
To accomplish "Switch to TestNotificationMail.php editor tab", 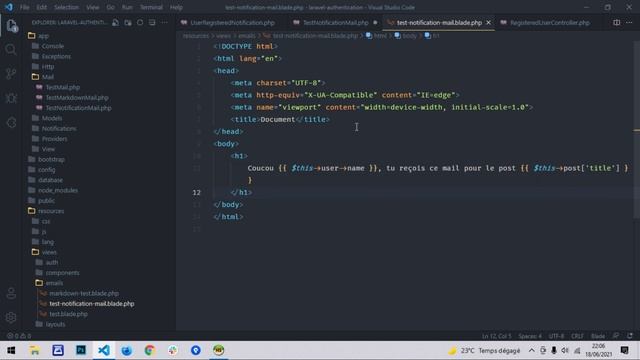I will pos(336,23).
